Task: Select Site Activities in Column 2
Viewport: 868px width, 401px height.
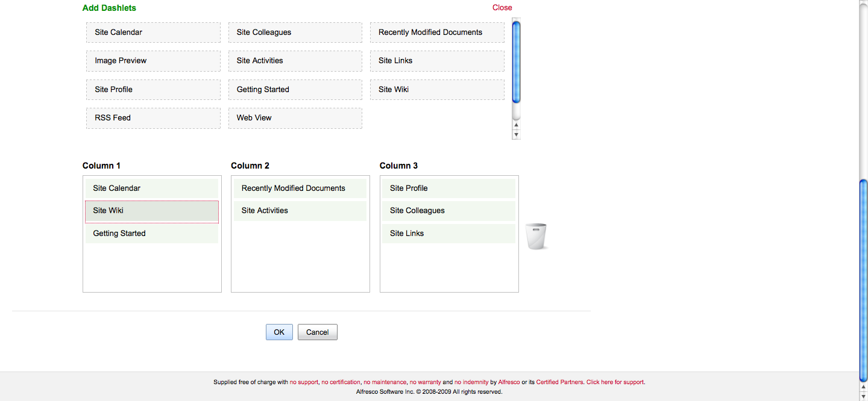Action: [x=300, y=211]
